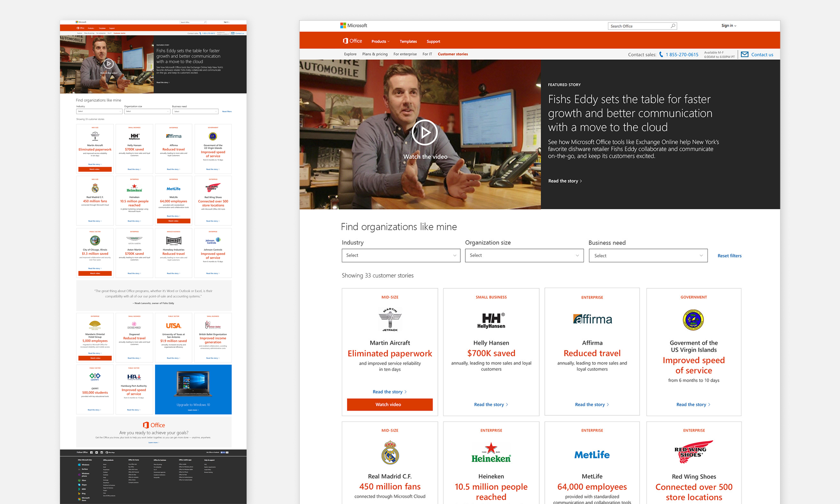Click Watch video button on Martin Aircraft card
The image size is (840, 504).
[x=390, y=404]
